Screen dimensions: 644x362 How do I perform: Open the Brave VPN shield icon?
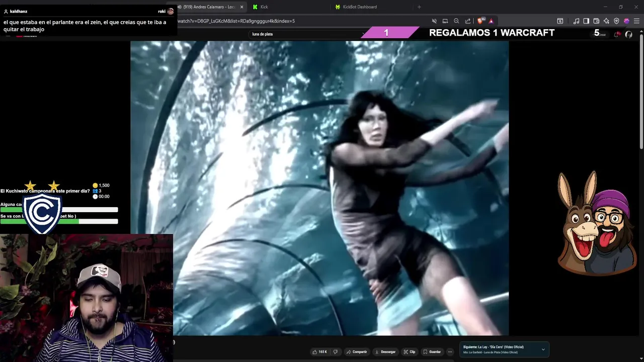click(616, 21)
